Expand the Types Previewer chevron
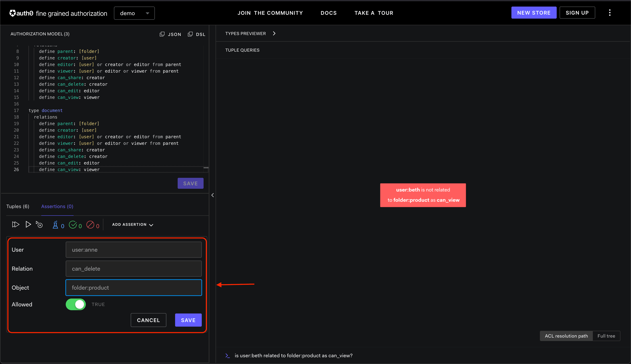This screenshot has width=631, height=364. pyautogui.click(x=274, y=34)
